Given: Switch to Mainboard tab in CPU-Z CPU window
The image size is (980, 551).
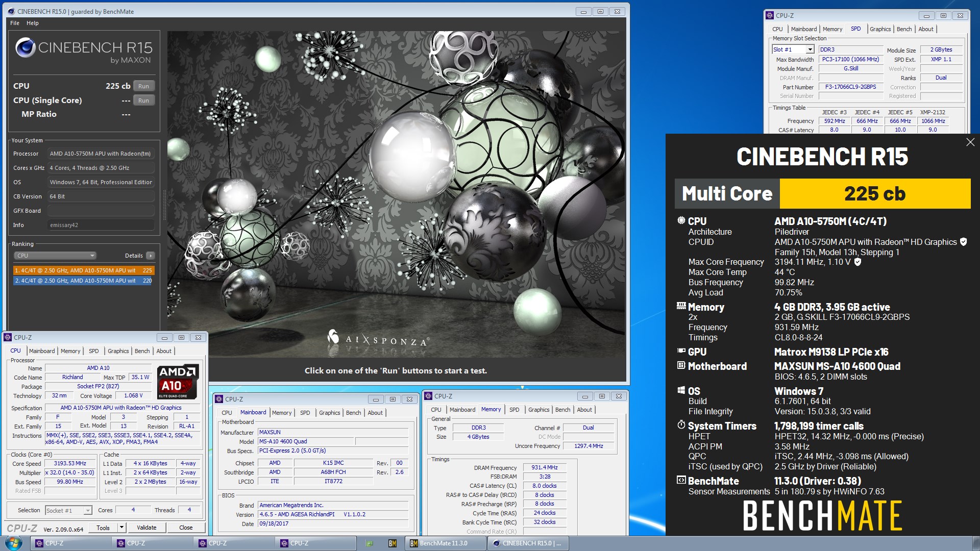Looking at the screenshot, I should [x=42, y=351].
